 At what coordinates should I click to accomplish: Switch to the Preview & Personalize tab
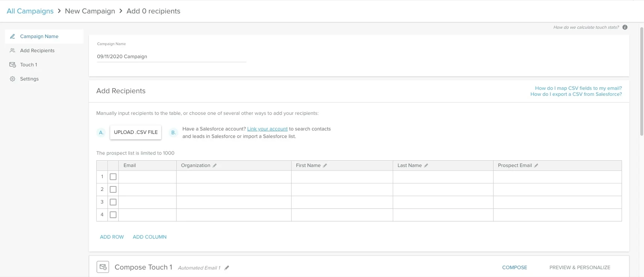580,268
